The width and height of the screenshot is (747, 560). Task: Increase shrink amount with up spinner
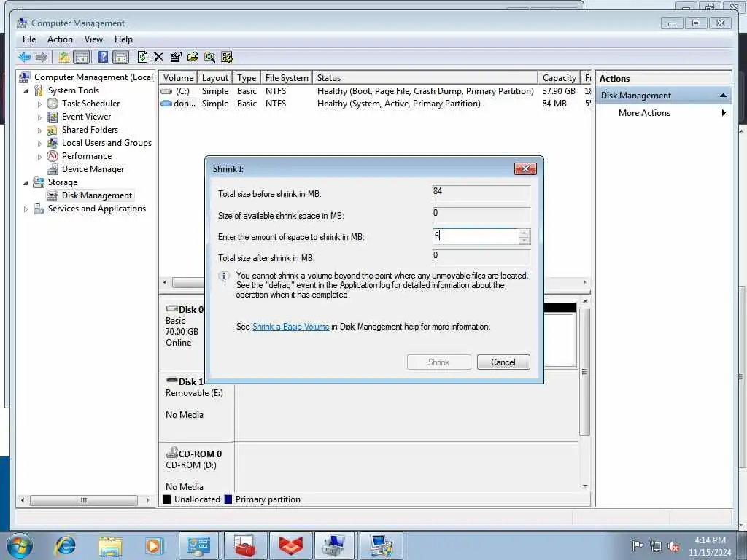pyautogui.click(x=524, y=233)
